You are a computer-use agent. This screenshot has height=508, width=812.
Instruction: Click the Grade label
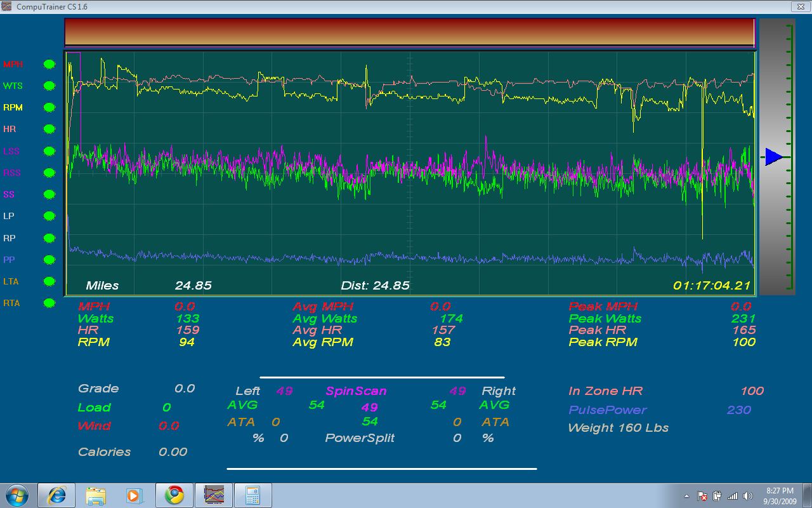coord(98,389)
